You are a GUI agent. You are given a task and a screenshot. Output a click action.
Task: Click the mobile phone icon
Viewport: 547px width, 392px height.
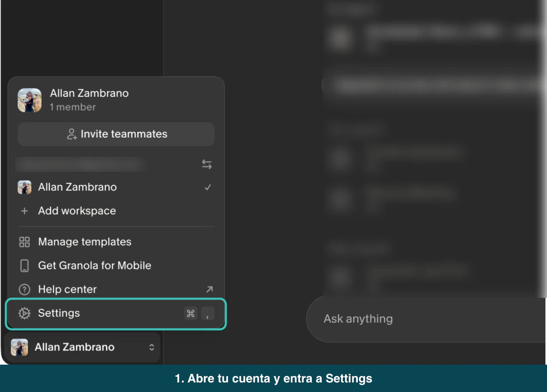pos(24,266)
